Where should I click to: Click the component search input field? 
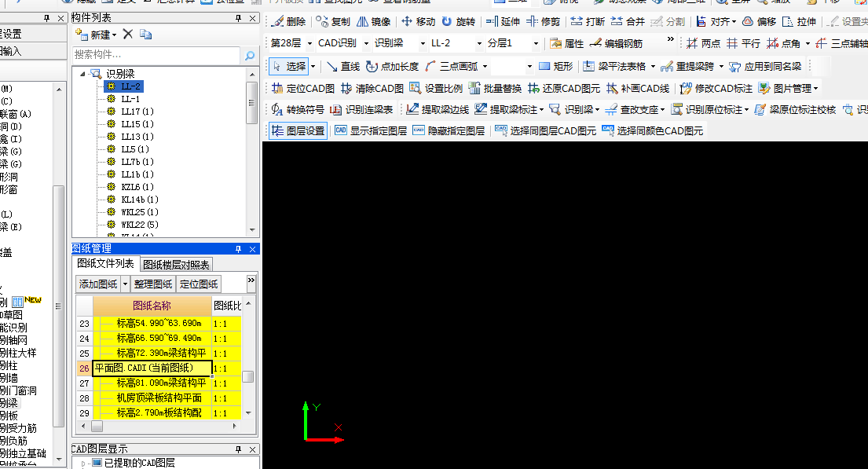pos(156,55)
